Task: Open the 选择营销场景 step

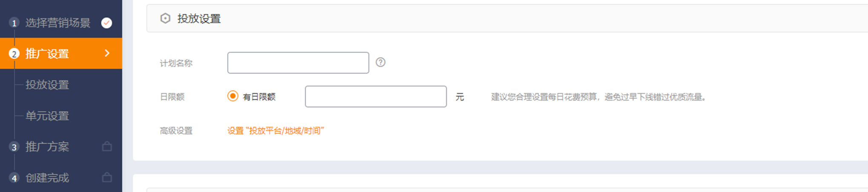Action: coord(58,23)
